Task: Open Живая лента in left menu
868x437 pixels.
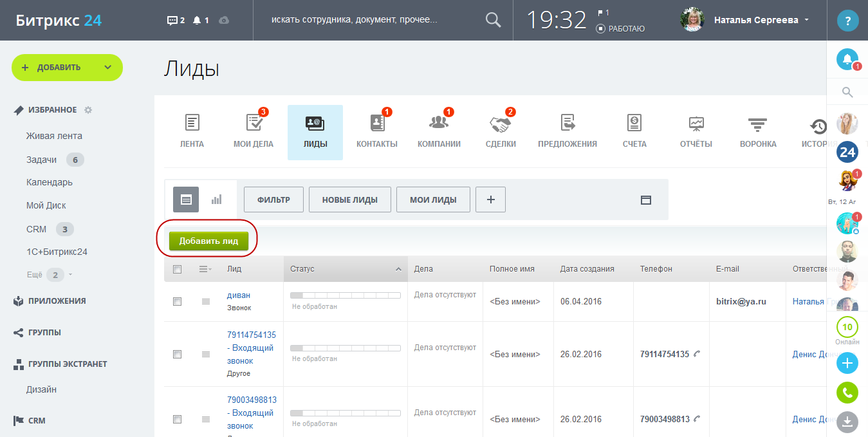Action: (x=54, y=136)
